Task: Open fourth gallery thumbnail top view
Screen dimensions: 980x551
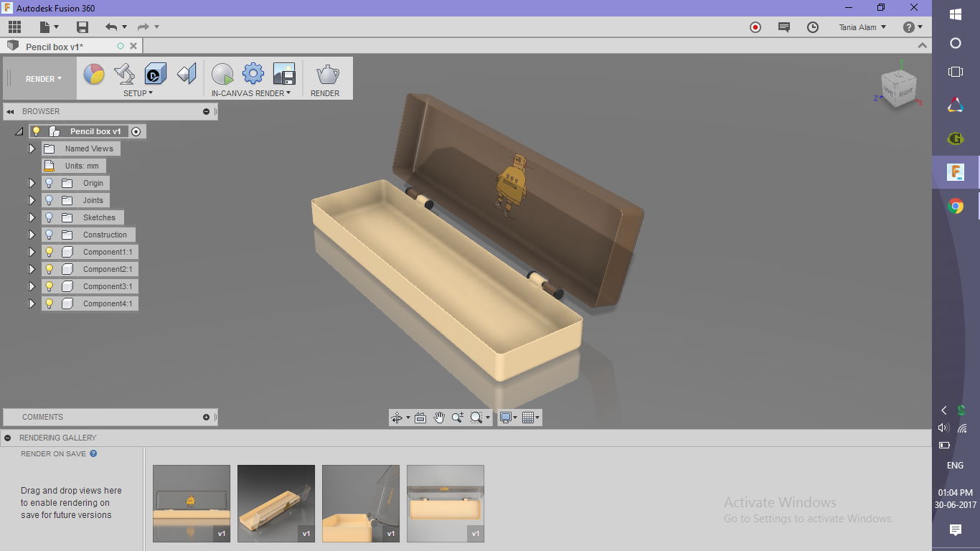Action: pos(446,504)
